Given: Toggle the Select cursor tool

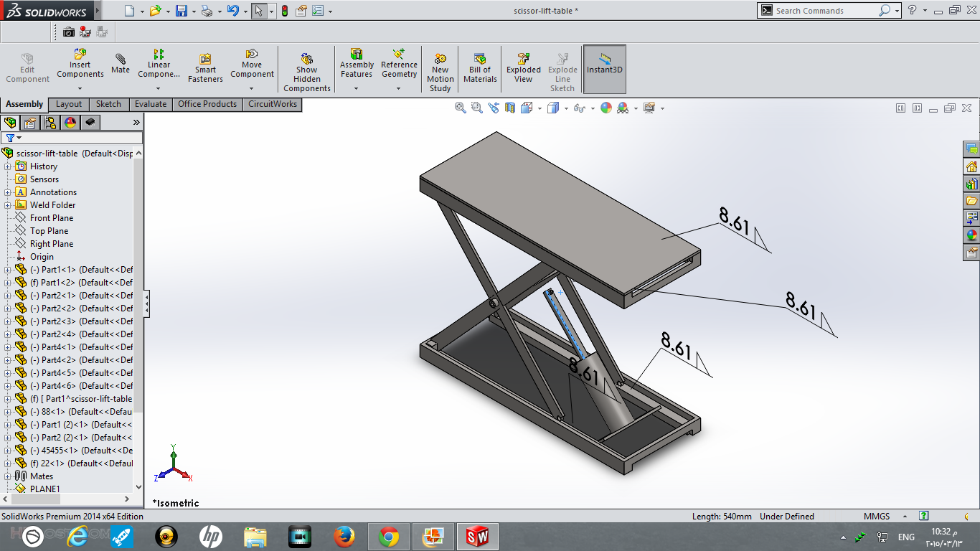Looking at the screenshot, I should pyautogui.click(x=258, y=11).
